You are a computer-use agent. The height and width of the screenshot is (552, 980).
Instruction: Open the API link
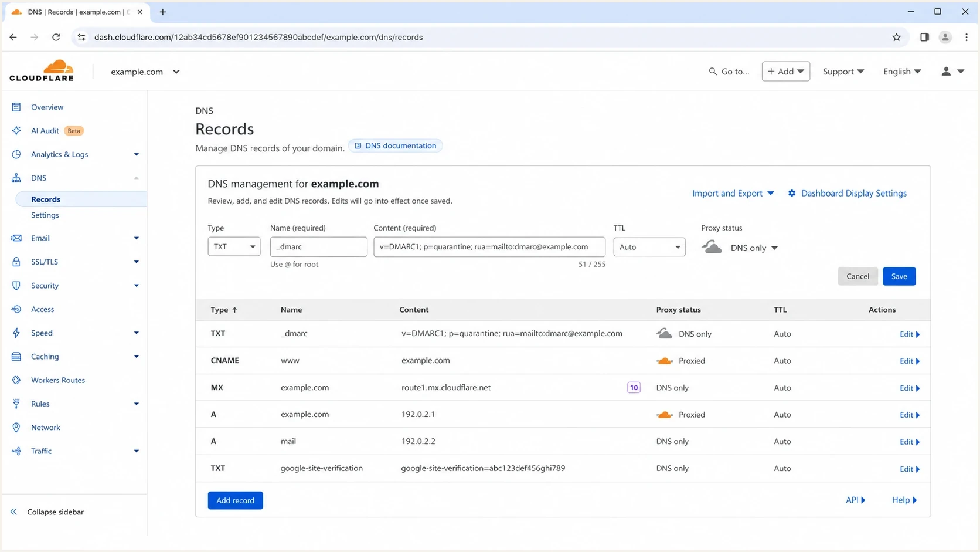[855, 500]
